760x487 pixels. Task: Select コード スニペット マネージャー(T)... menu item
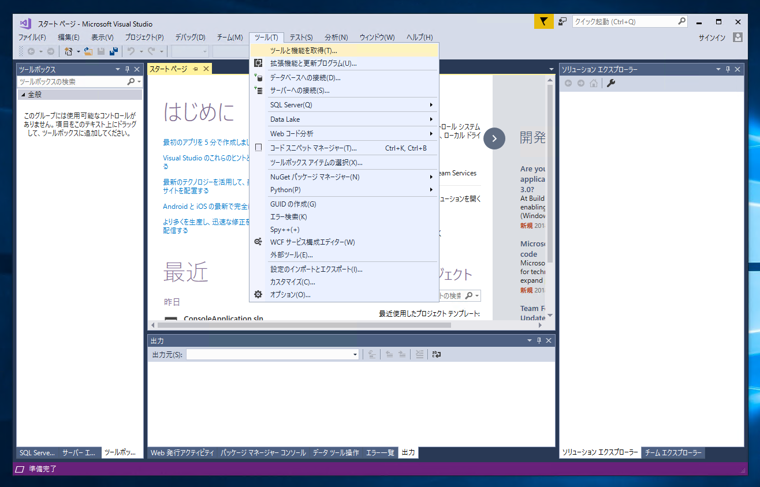pyautogui.click(x=345, y=148)
